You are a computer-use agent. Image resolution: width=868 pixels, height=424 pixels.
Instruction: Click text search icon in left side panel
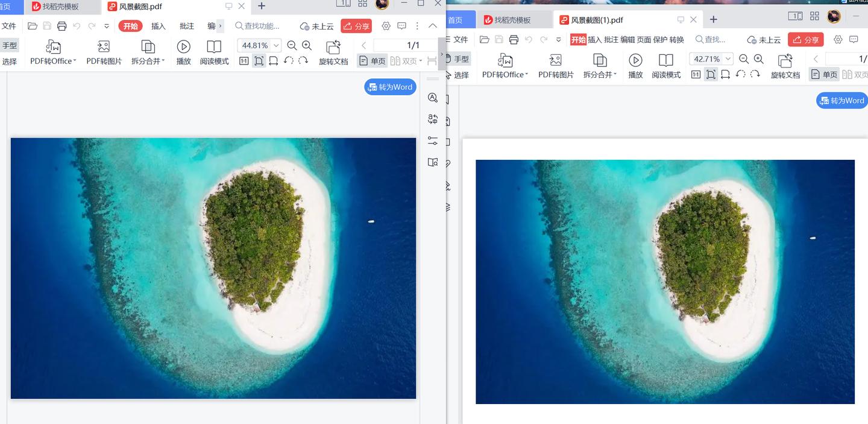pyautogui.click(x=433, y=98)
